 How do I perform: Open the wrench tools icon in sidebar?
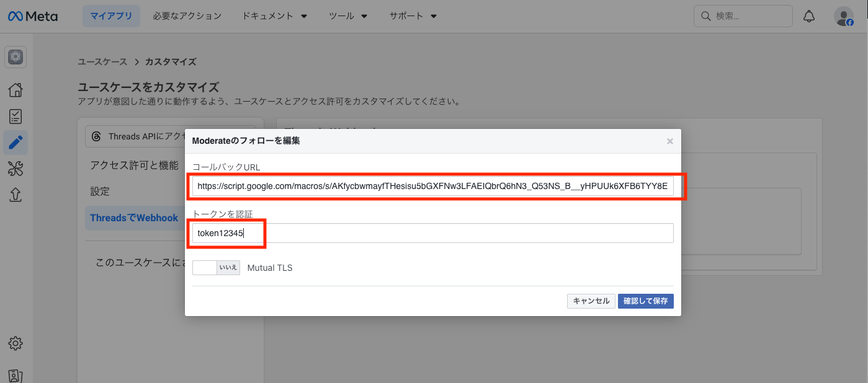tap(15, 168)
